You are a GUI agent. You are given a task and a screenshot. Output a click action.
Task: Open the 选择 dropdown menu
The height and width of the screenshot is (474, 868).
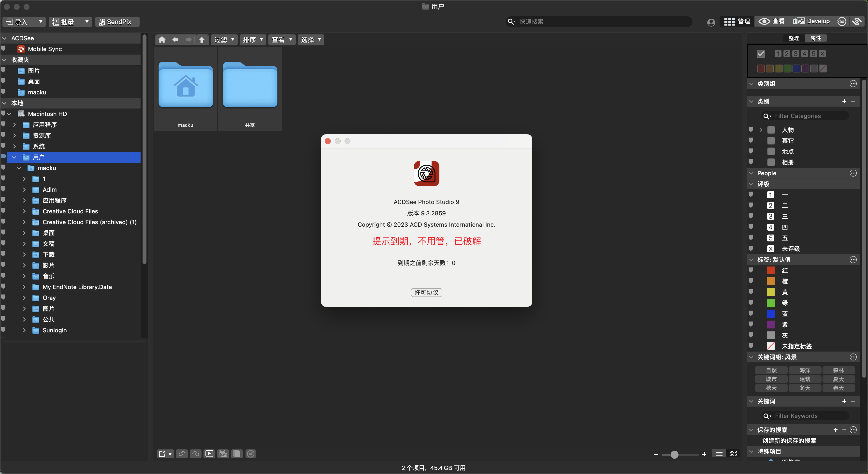point(311,40)
